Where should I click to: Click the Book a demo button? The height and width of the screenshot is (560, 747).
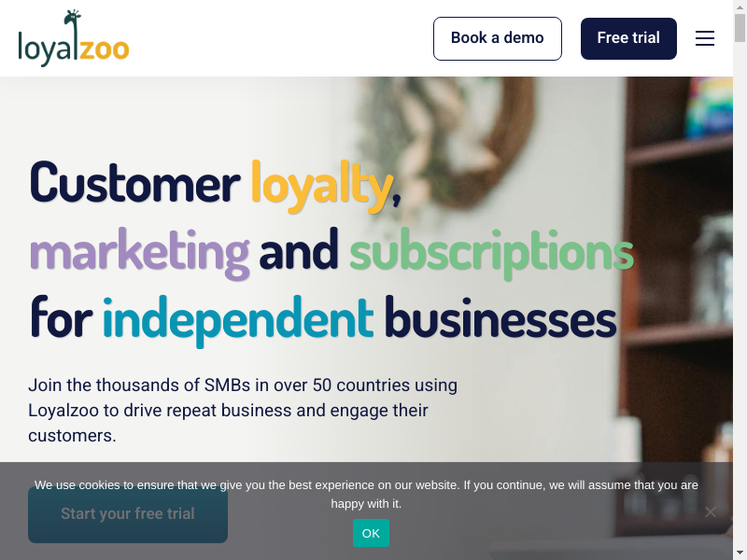click(x=497, y=38)
